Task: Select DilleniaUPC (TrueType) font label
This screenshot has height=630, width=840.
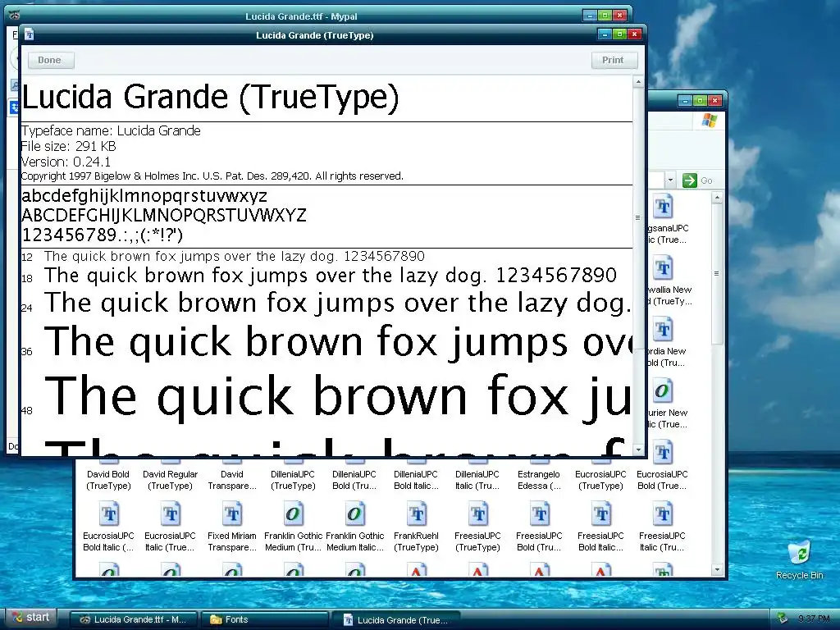Action: tap(293, 479)
